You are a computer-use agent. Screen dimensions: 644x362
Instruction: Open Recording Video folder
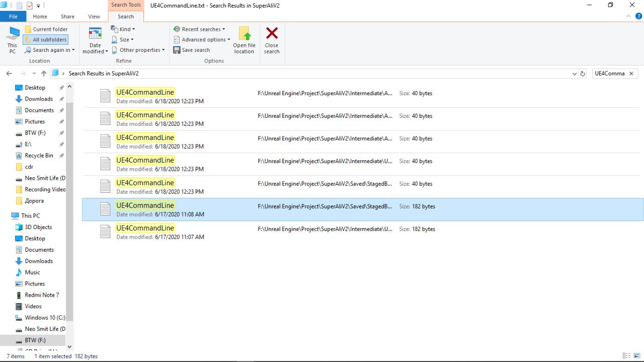tap(45, 190)
